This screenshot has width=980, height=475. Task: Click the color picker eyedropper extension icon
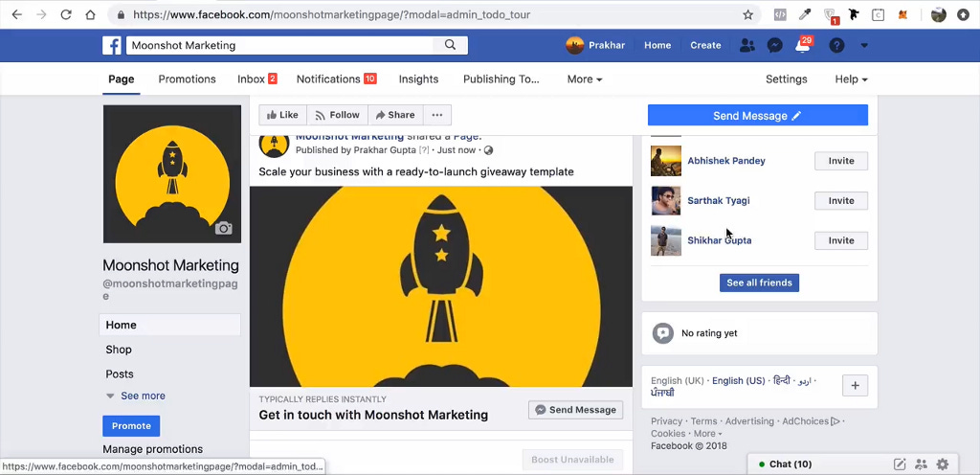point(805,14)
